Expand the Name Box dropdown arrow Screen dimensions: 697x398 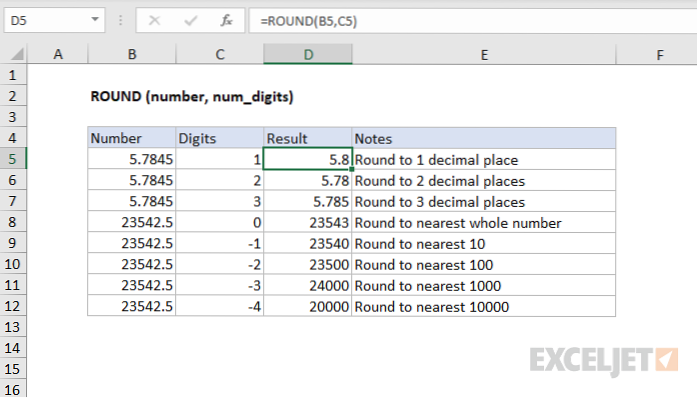click(95, 20)
